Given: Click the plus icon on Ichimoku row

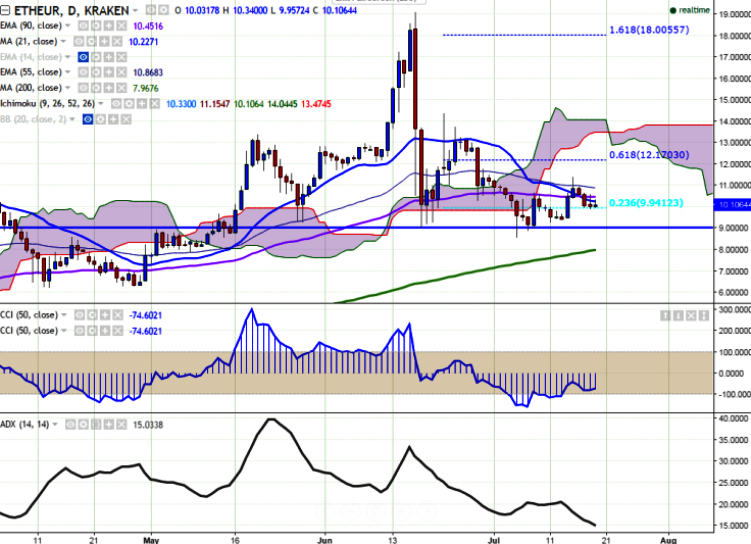Looking at the screenshot, I should click(142, 104).
